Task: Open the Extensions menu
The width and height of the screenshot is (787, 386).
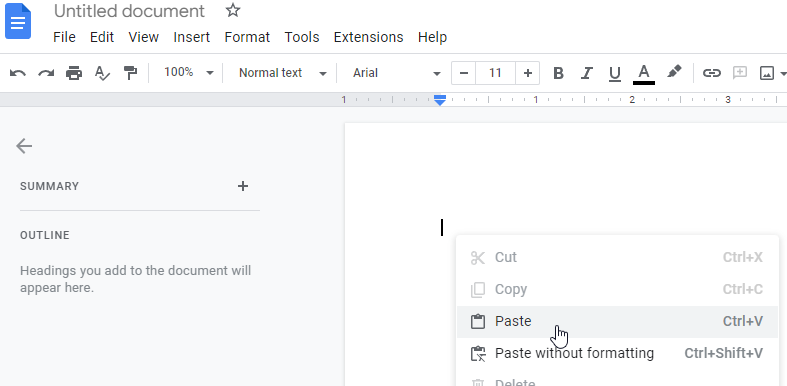Action: pyautogui.click(x=368, y=37)
